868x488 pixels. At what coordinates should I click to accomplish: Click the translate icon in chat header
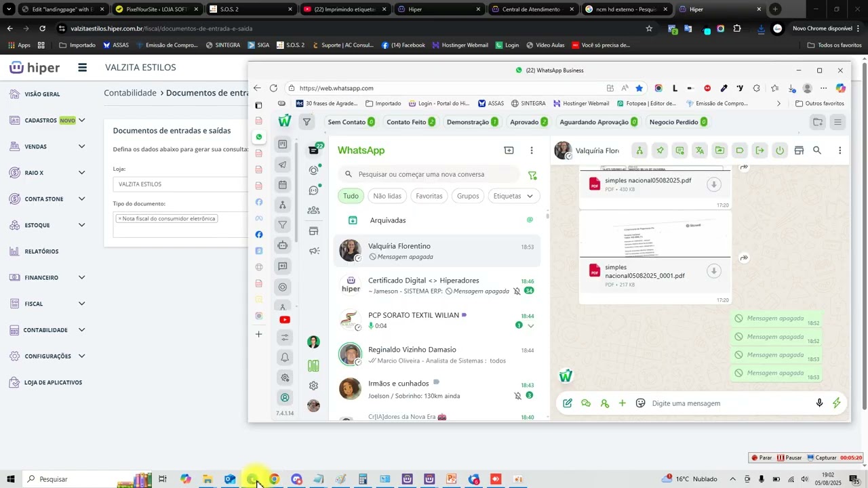click(x=700, y=150)
